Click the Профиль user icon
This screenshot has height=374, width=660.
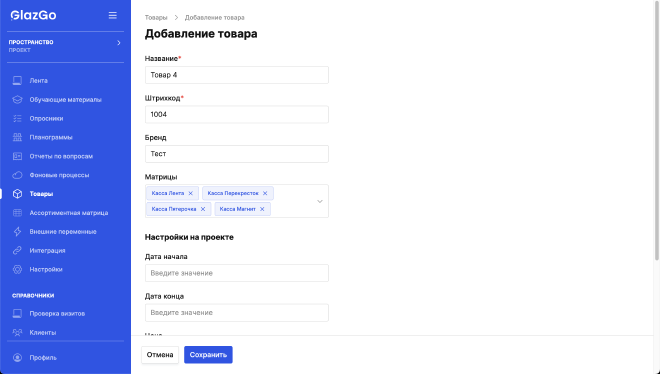17,358
